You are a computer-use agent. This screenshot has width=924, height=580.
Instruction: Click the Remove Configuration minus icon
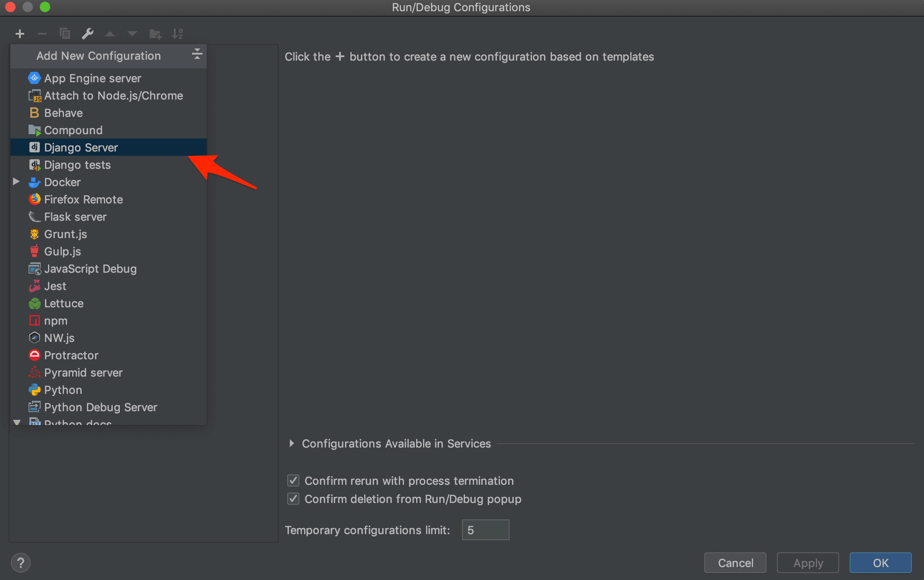click(42, 34)
